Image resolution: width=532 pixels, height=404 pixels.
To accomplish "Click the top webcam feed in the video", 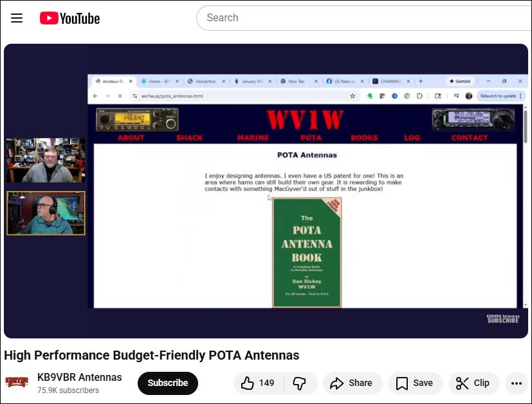I will click(x=45, y=161).
